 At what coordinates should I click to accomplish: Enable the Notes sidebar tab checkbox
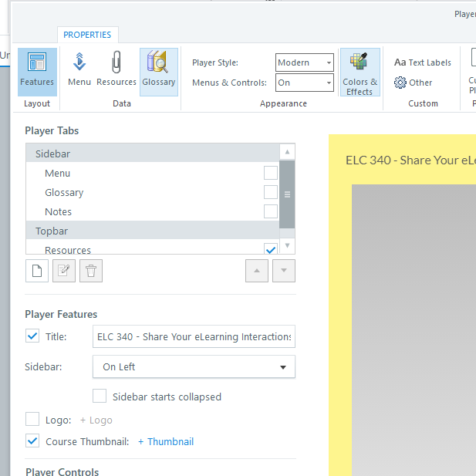pyautogui.click(x=271, y=211)
